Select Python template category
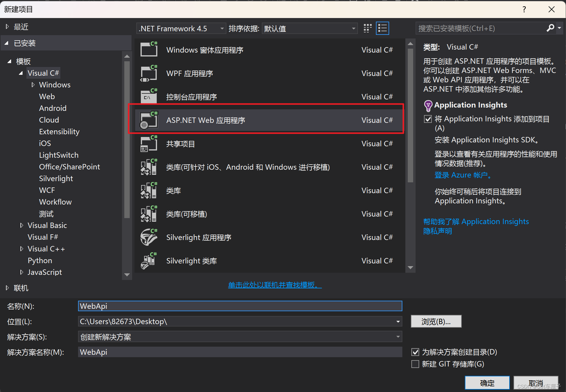 (x=40, y=260)
